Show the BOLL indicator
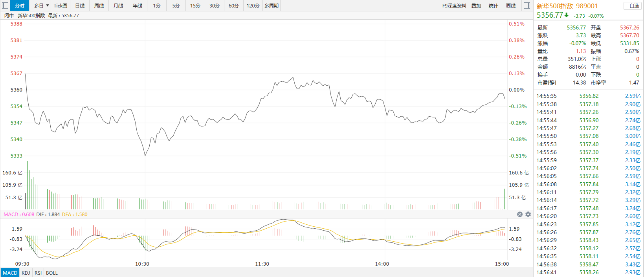644x277 pixels. (x=52, y=273)
